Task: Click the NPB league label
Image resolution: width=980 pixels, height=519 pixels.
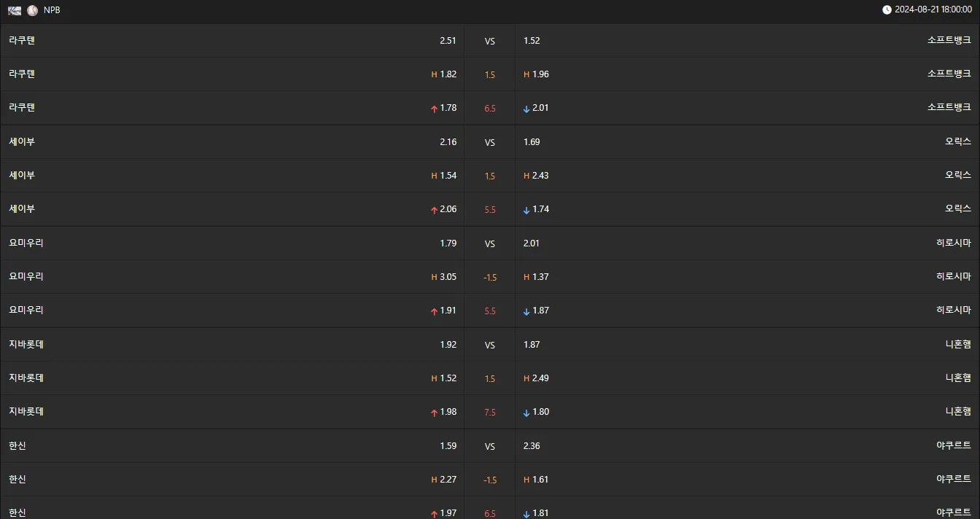Action: [x=52, y=10]
